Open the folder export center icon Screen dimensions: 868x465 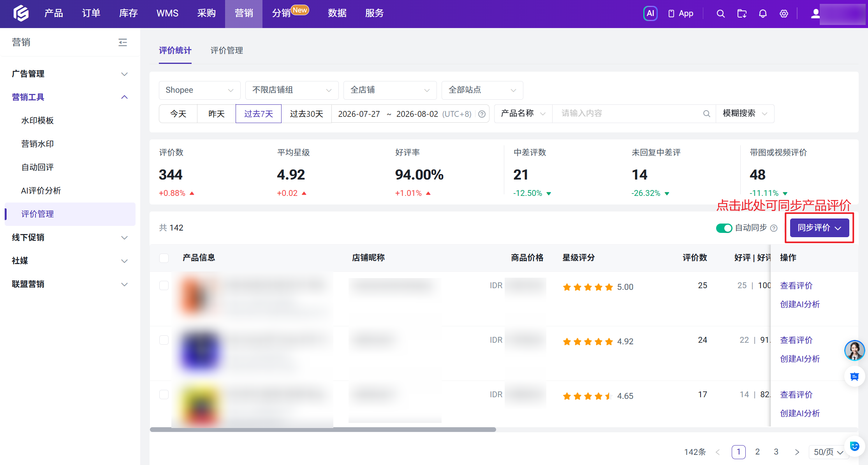point(742,14)
